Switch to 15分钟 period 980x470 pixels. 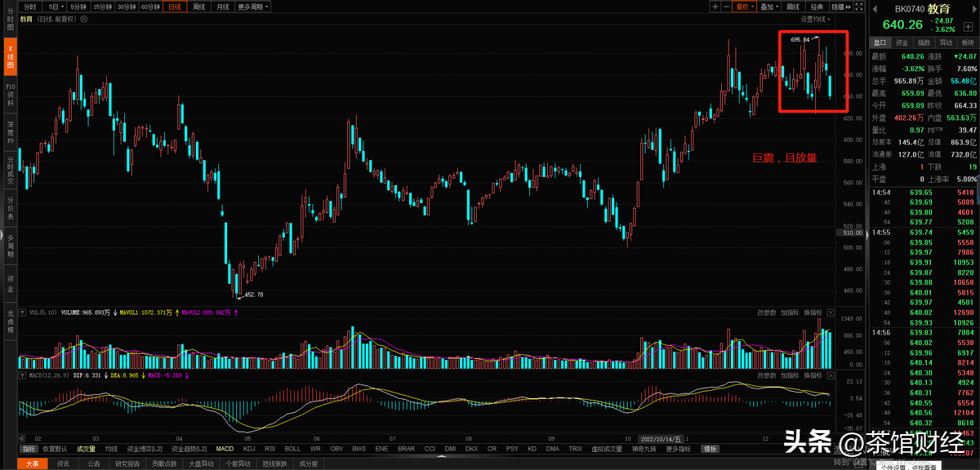click(102, 7)
